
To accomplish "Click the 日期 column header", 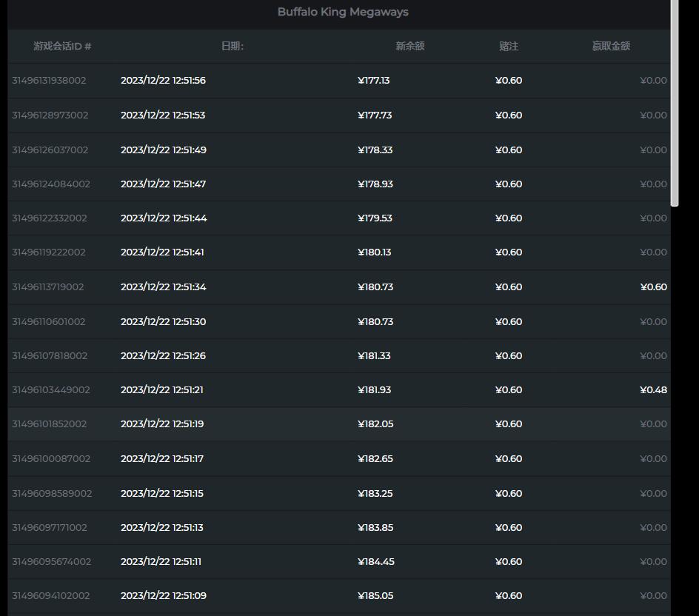I will pos(233,46).
